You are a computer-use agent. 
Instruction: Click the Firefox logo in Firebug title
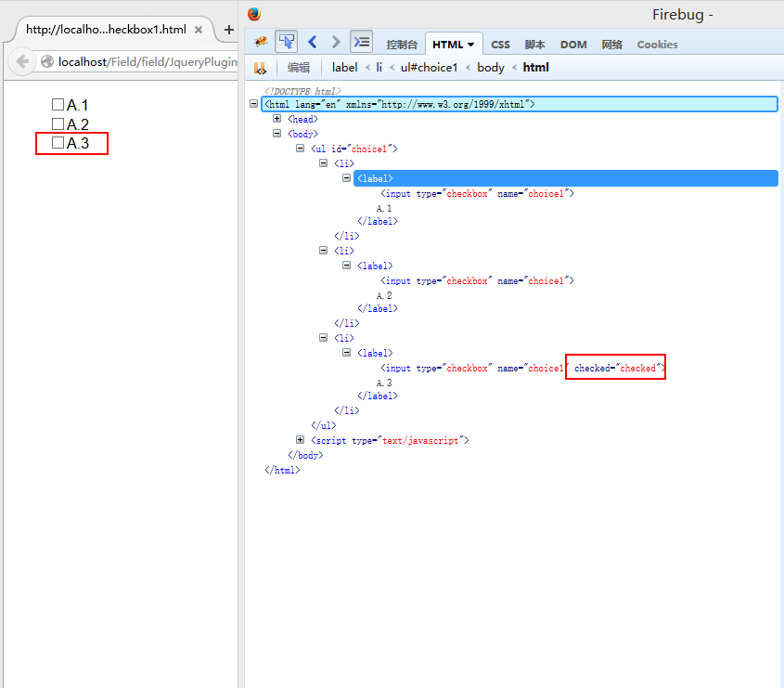coord(254,14)
